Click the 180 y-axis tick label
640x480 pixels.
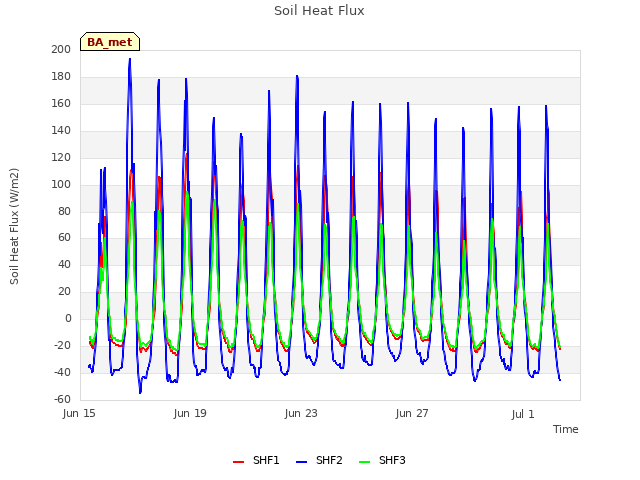point(61,76)
